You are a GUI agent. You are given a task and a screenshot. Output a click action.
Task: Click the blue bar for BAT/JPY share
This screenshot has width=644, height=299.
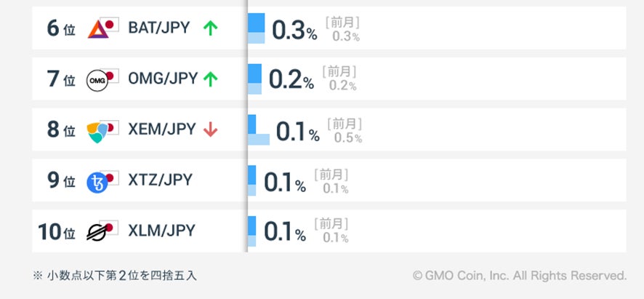click(x=256, y=28)
